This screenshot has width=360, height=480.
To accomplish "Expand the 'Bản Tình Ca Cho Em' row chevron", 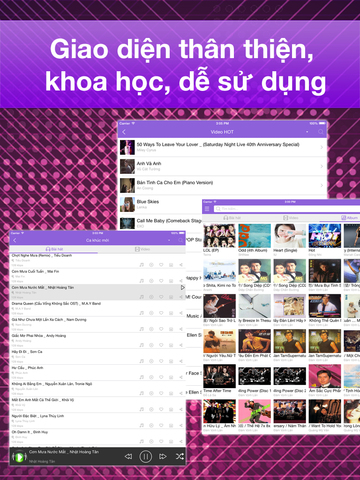I will click(322, 185).
